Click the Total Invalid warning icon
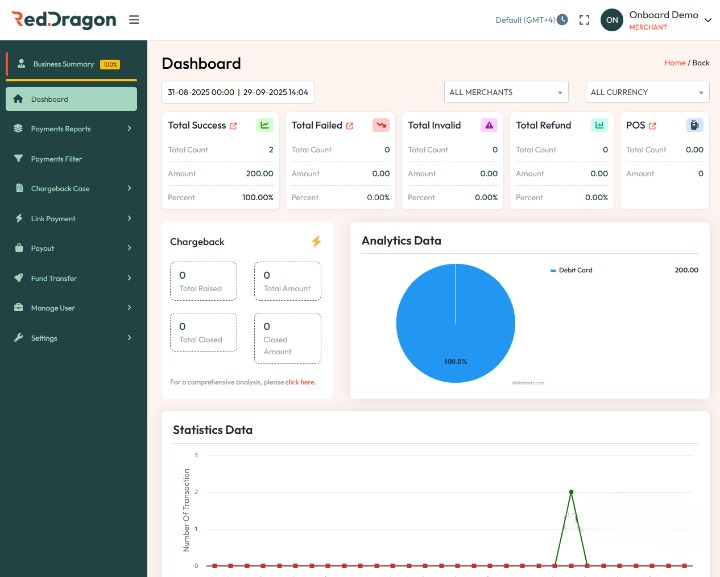The image size is (720, 577). (489, 125)
